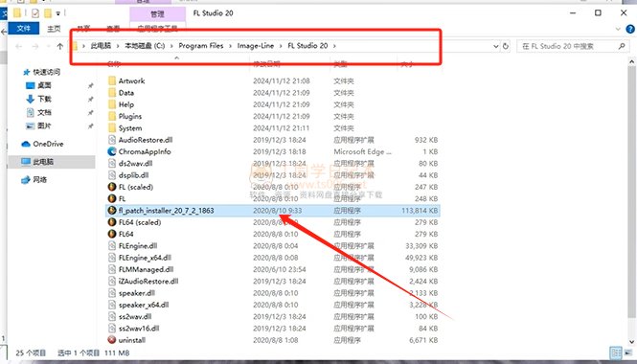Open 网络 in the navigation pane
The width and height of the screenshot is (637, 364).
[40, 179]
